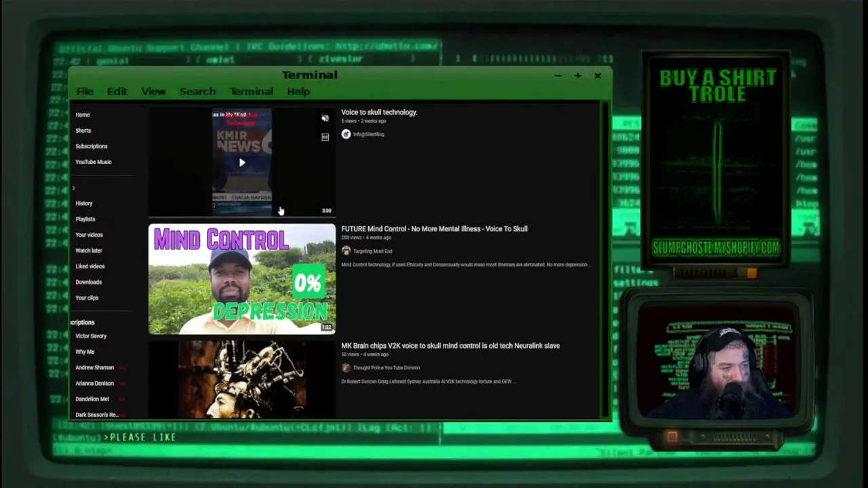Open the Help menu
The width and height of the screenshot is (868, 488).
coord(298,91)
